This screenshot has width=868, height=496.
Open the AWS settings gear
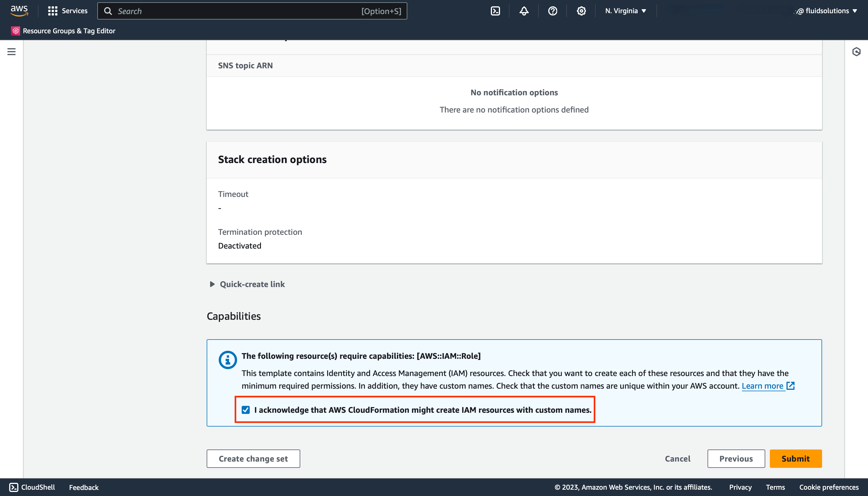point(581,11)
